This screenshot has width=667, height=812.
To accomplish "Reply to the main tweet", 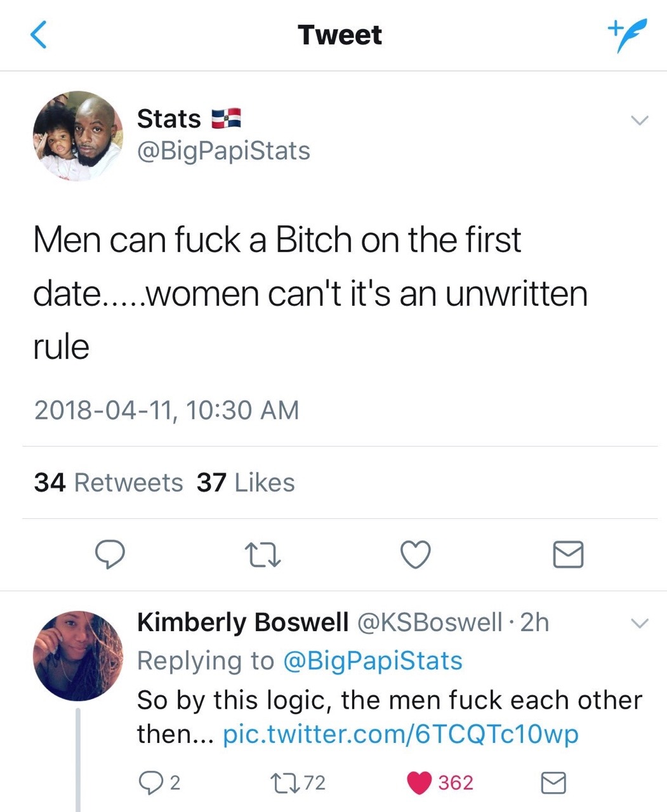I will (109, 554).
